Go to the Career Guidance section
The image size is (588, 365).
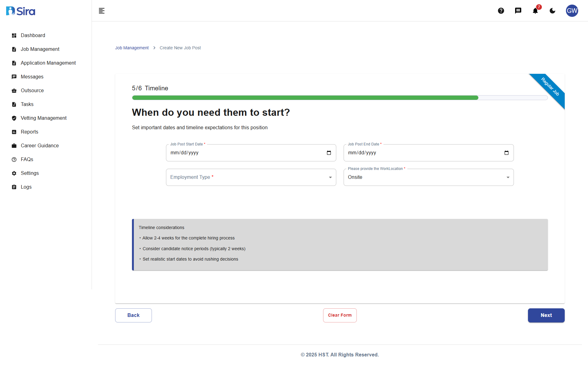pos(40,145)
